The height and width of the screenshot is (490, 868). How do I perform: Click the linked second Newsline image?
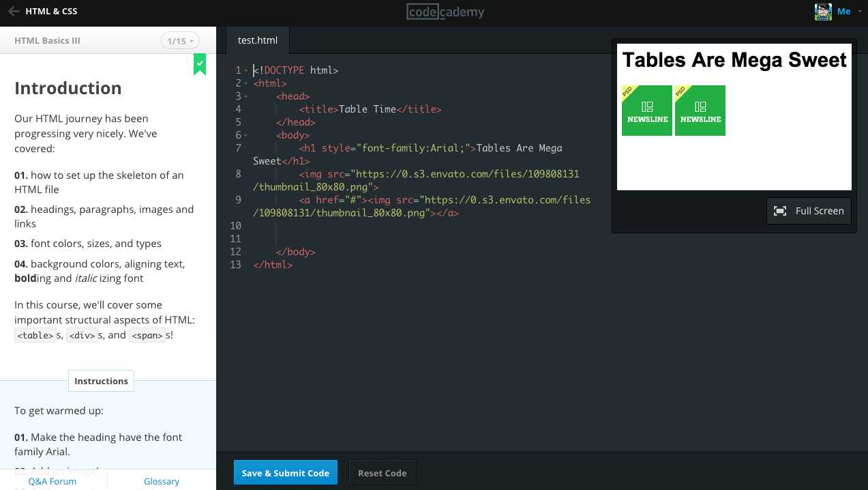coord(700,111)
